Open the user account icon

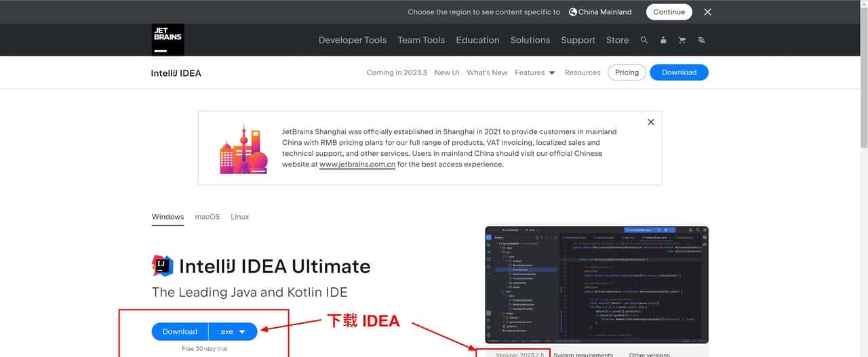tap(663, 40)
